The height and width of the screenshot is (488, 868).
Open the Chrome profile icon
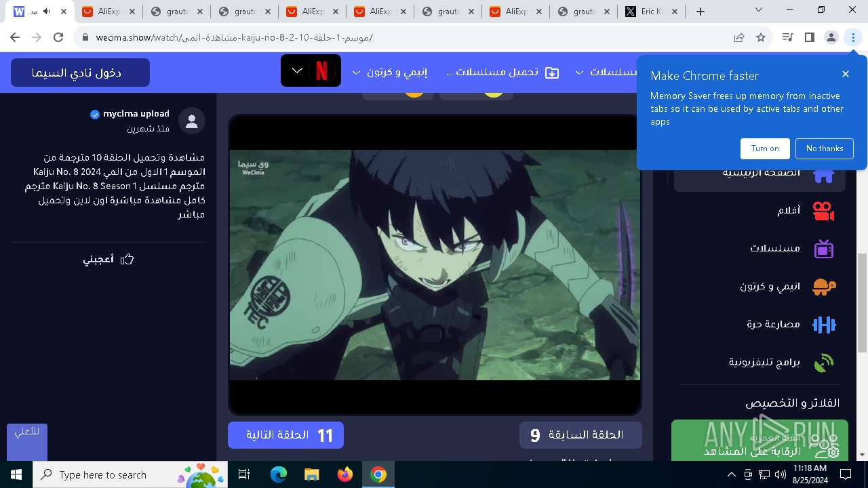point(831,38)
